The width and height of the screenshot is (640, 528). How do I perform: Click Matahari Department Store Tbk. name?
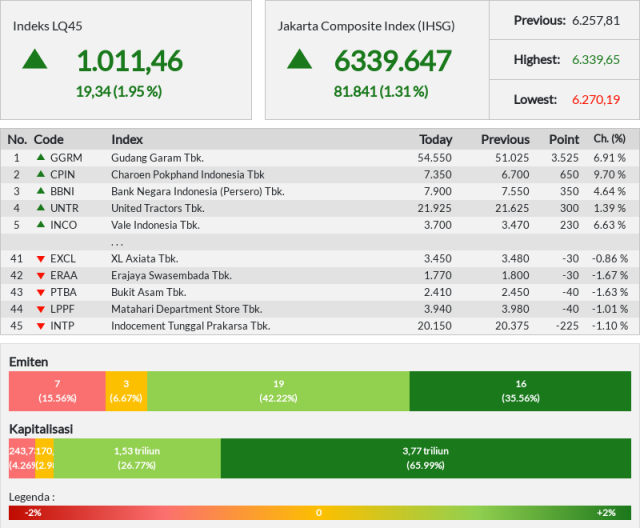click(187, 309)
